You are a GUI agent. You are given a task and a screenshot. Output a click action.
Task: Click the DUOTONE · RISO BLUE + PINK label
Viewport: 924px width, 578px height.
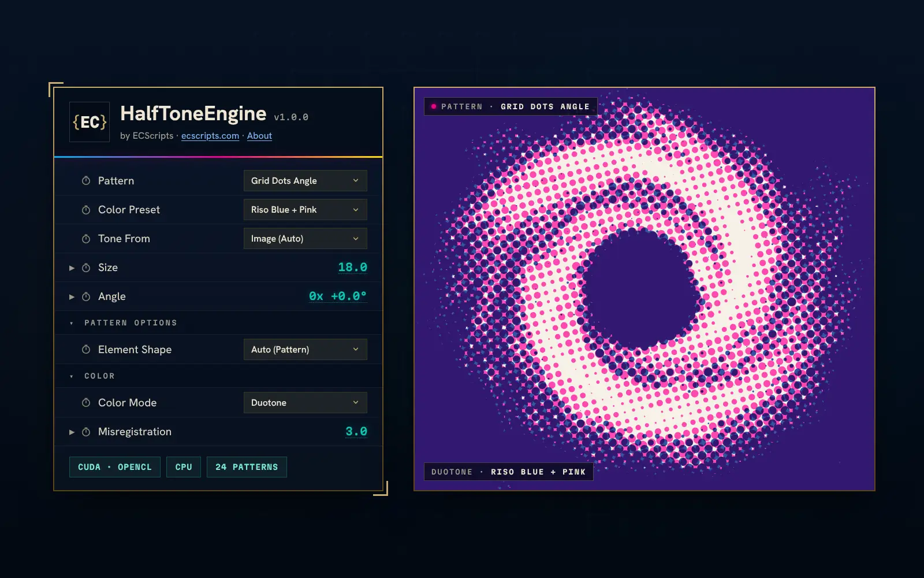pos(508,472)
